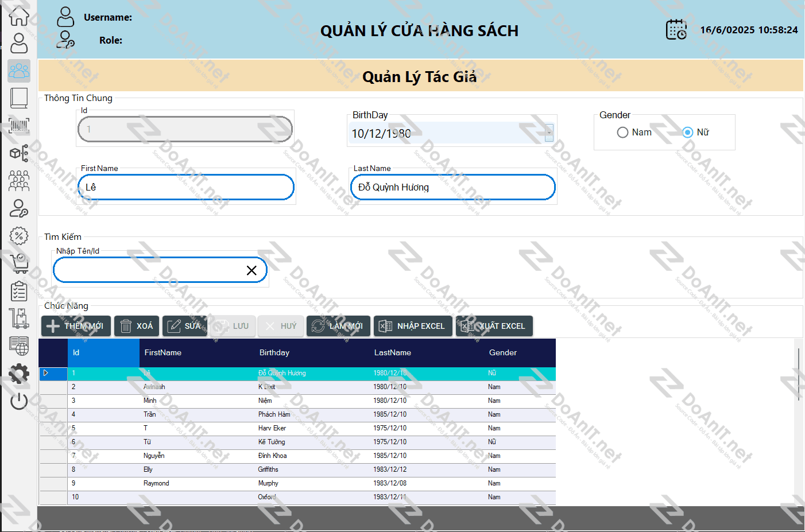
Task: Click the 'Quản Lý Tác Giả' title
Action: [x=420, y=76]
